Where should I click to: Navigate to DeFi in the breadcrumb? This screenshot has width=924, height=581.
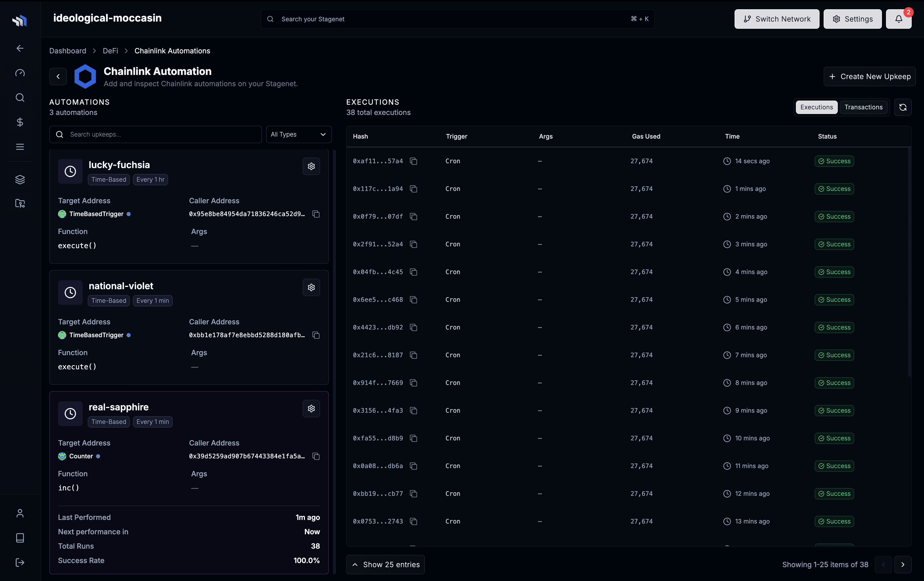pyautogui.click(x=110, y=51)
